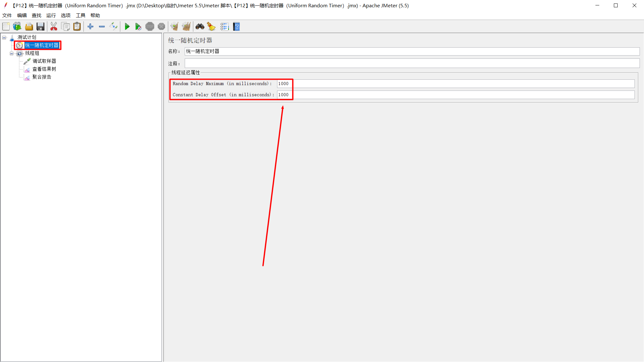The image size is (644, 362).
Task: Open the Templates icon
Action: (x=17, y=27)
